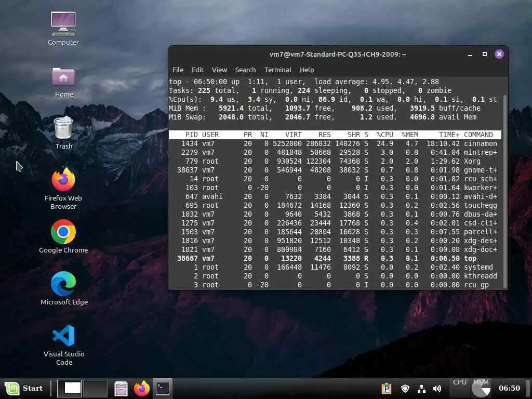Click Firefox launcher in taskbar

coord(141,389)
